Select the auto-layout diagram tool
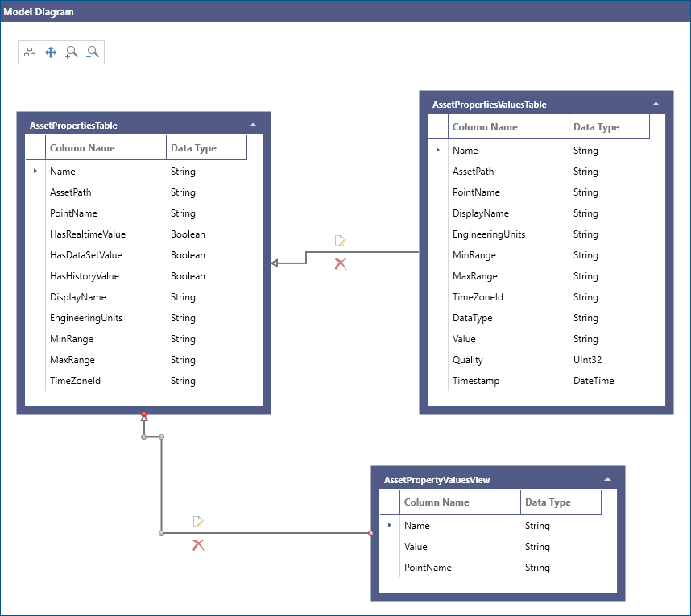Screen dimensions: 691x616 coord(30,52)
